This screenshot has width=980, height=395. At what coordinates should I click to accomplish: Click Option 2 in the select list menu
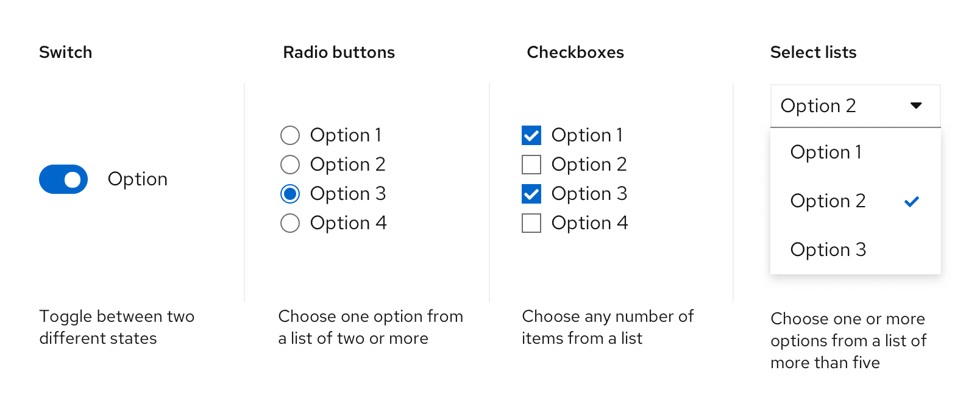coord(828,201)
